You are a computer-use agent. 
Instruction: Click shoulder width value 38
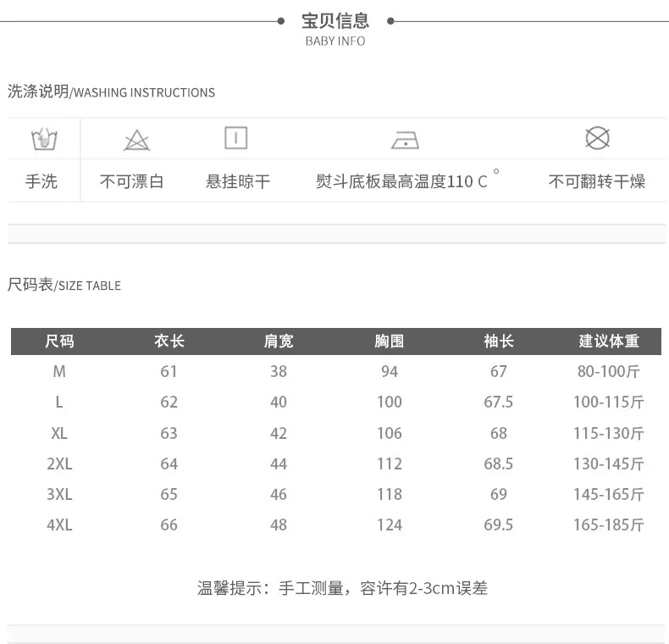(x=279, y=371)
